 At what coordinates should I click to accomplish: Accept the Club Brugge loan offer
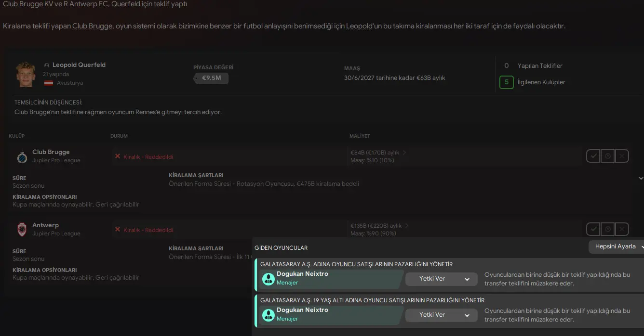tap(593, 156)
